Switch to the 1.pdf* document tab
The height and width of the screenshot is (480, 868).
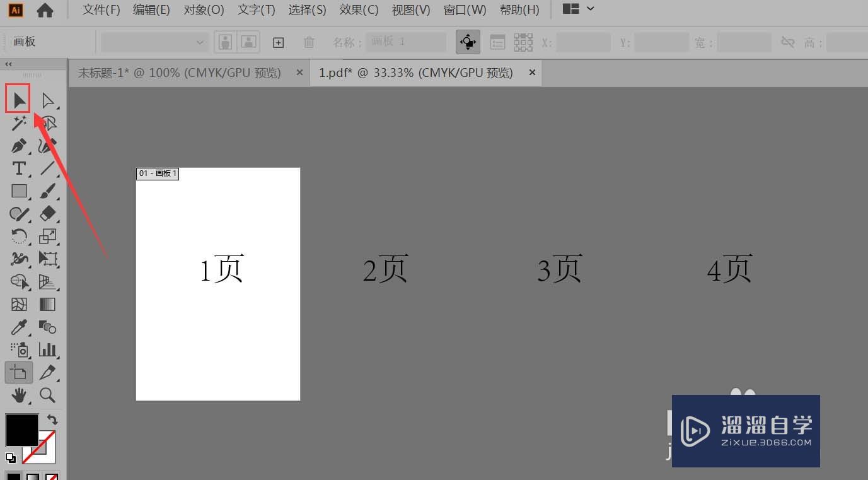point(416,73)
